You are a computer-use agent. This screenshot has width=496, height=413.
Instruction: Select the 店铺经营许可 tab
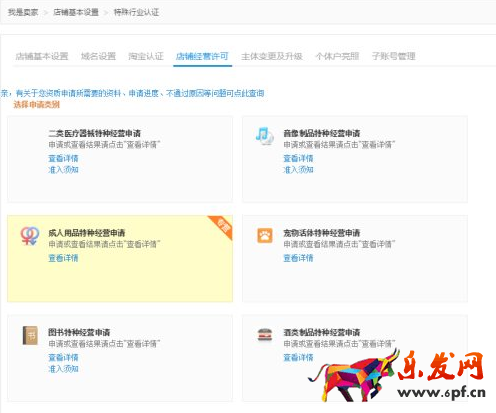[202, 56]
